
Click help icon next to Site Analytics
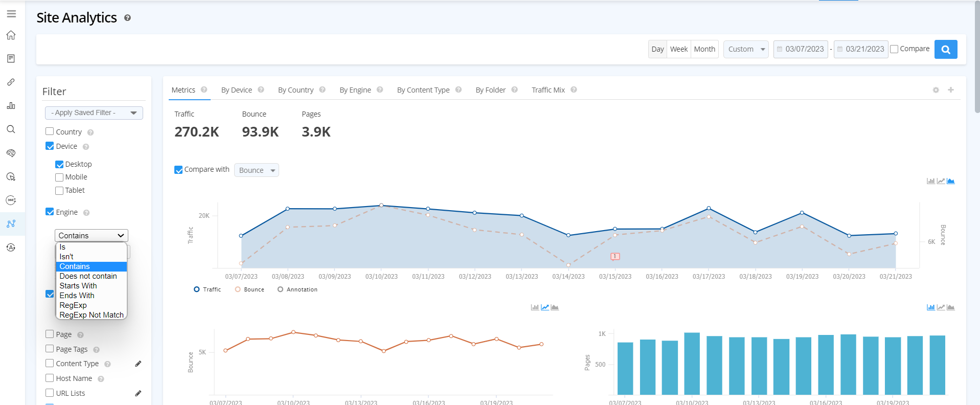pos(127,18)
